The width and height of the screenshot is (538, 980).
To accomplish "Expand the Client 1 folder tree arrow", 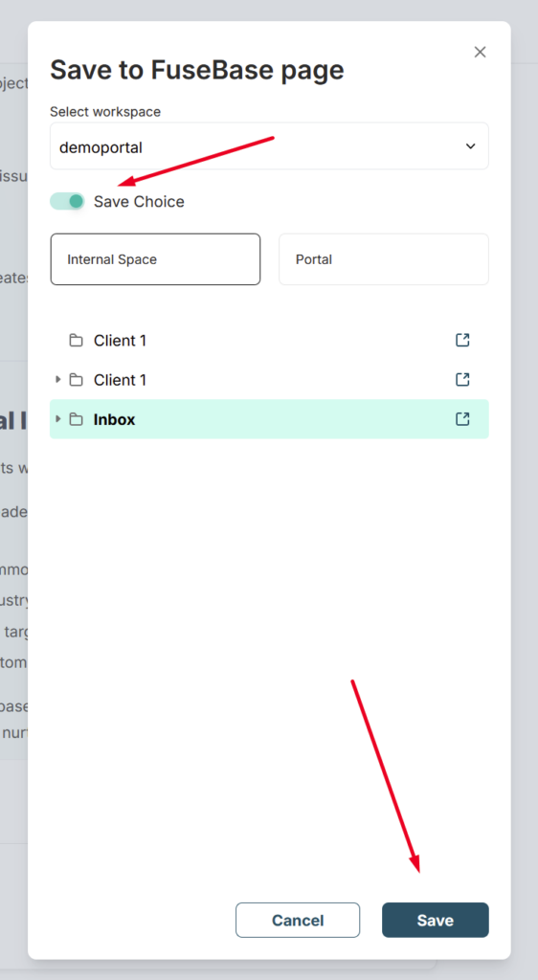I will (57, 379).
